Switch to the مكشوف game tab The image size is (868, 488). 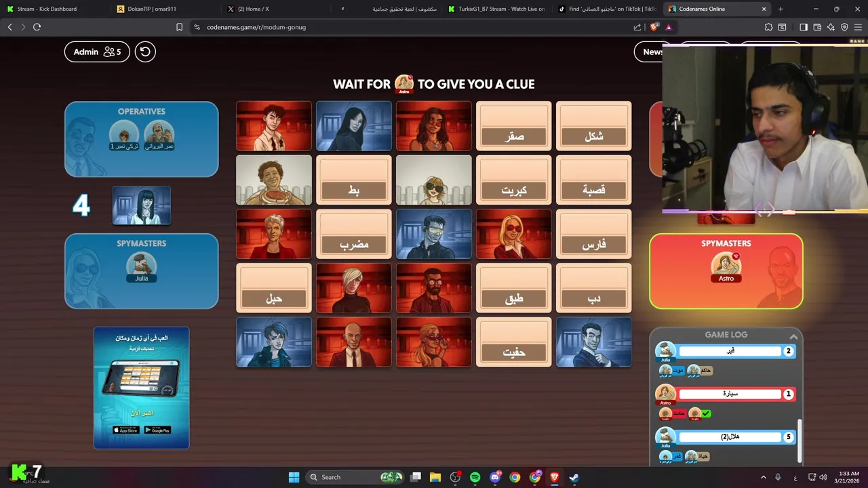pos(385,9)
